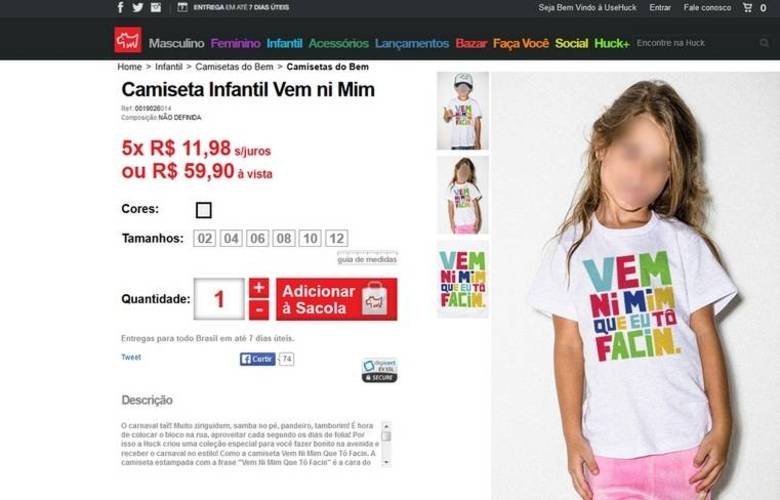Open the Feminino menu
780x500 pixels.
(x=235, y=43)
